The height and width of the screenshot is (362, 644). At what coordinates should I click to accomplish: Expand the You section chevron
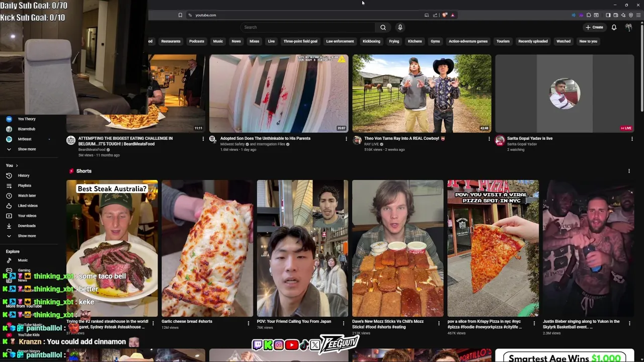[17, 165]
